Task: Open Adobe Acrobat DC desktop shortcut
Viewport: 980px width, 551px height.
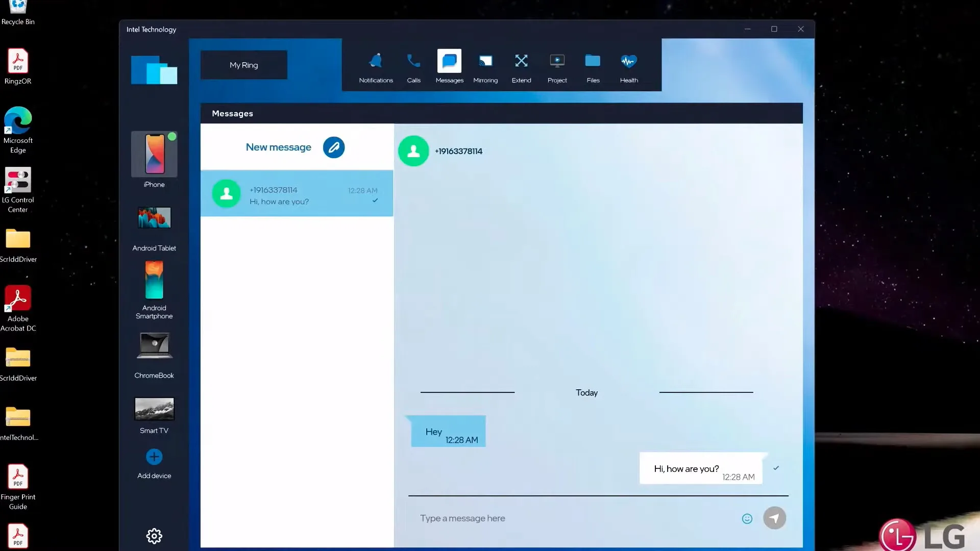Action: (18, 309)
